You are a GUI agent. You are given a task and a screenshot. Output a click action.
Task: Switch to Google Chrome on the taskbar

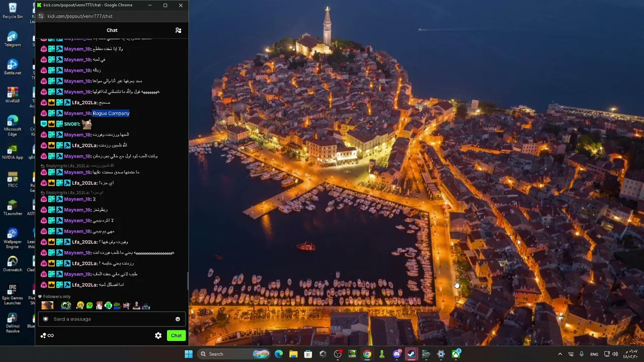coord(367,354)
